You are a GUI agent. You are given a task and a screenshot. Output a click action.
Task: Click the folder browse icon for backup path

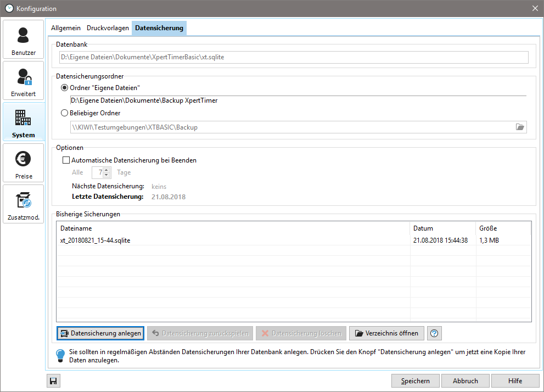pyautogui.click(x=520, y=127)
